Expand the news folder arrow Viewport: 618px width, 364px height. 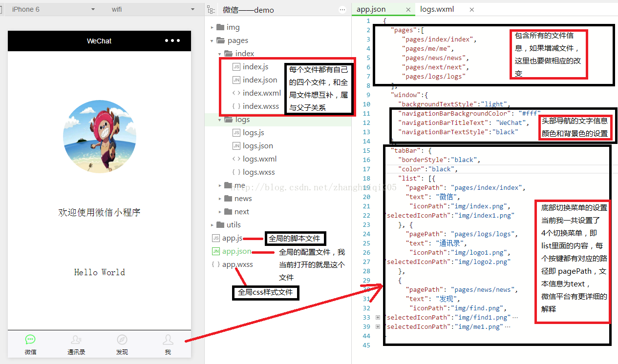[220, 199]
